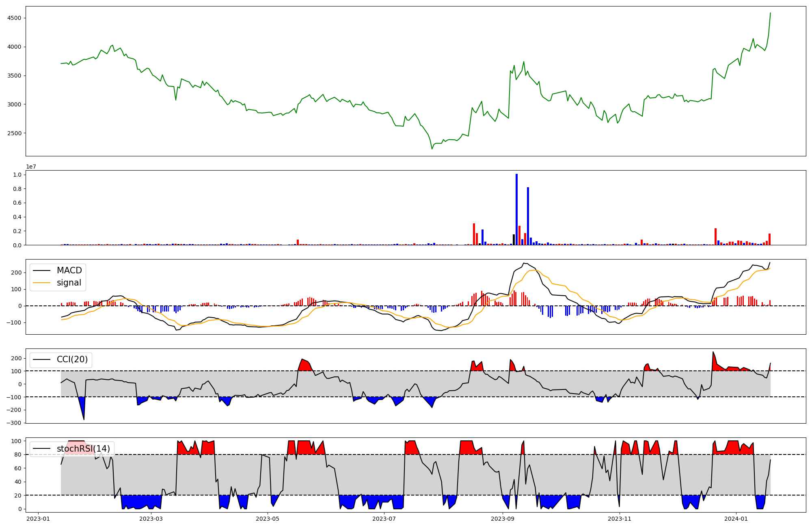Click the -200 tick on CCI axis
812x528 pixels.
[x=15, y=410]
